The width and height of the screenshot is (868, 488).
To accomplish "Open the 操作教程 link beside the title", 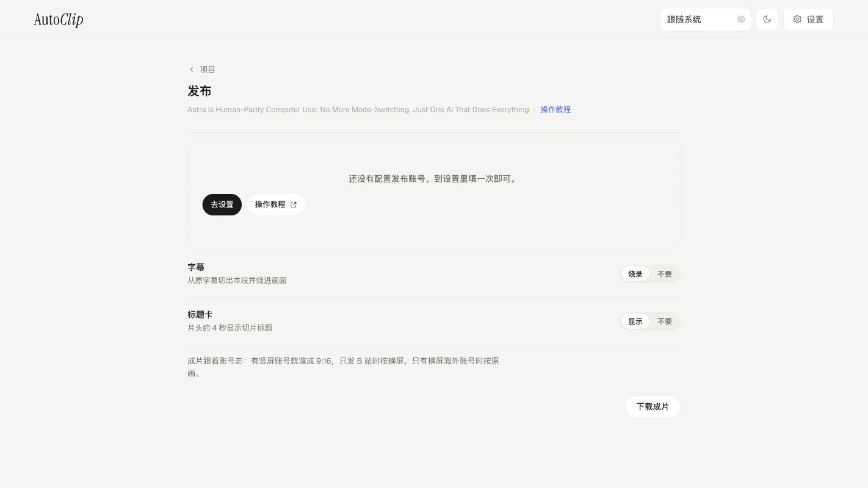I will coord(555,110).
